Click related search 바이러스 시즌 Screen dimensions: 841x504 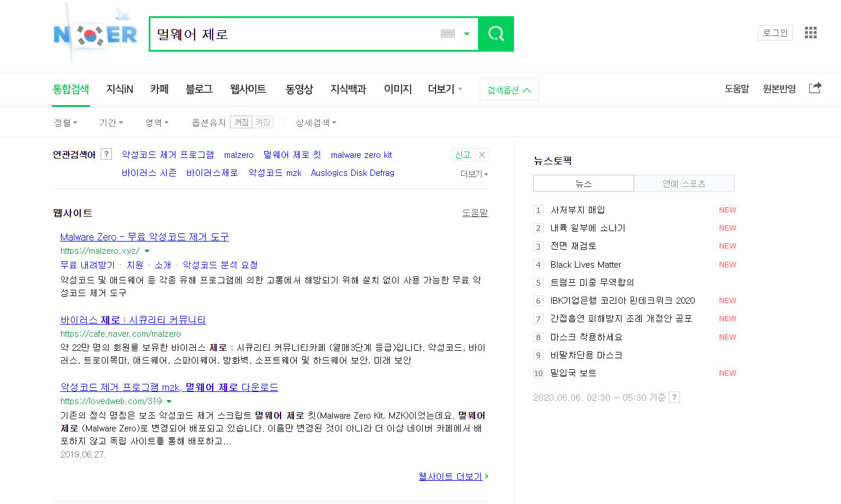tap(149, 172)
